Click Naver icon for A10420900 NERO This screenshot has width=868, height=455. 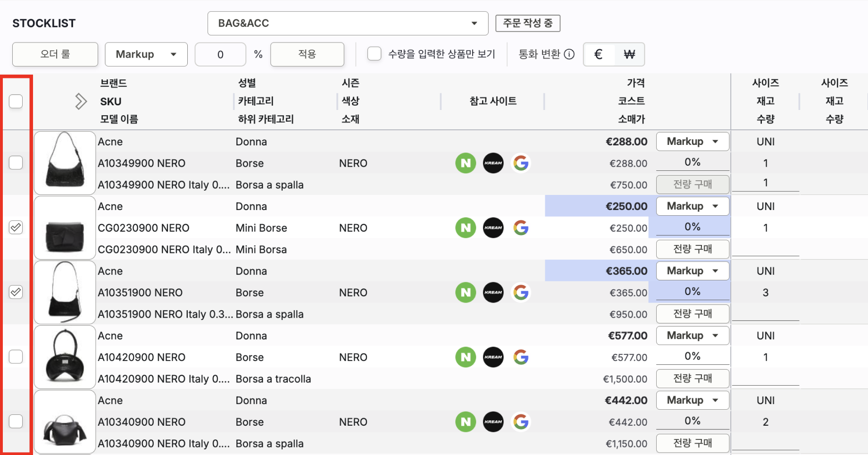point(465,357)
